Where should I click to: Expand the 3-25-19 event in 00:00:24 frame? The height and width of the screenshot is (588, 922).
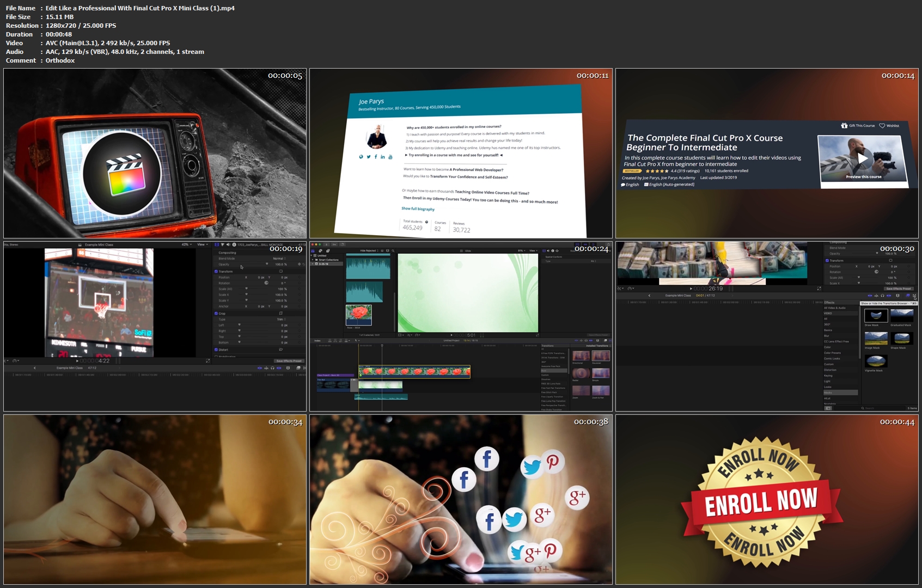[x=313, y=264]
